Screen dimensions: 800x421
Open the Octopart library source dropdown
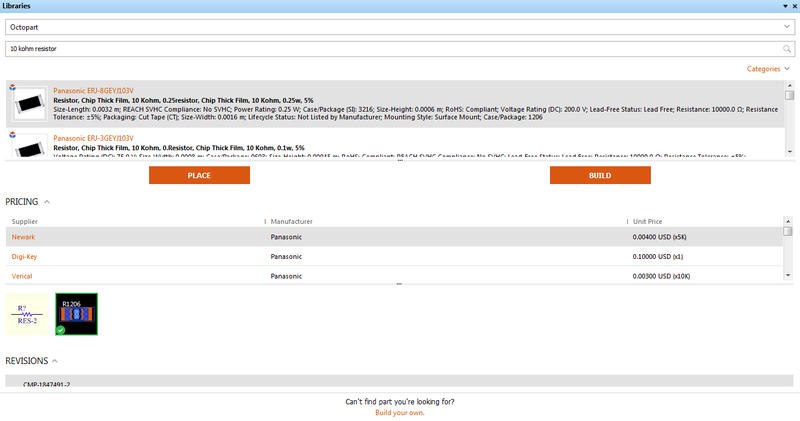point(399,27)
